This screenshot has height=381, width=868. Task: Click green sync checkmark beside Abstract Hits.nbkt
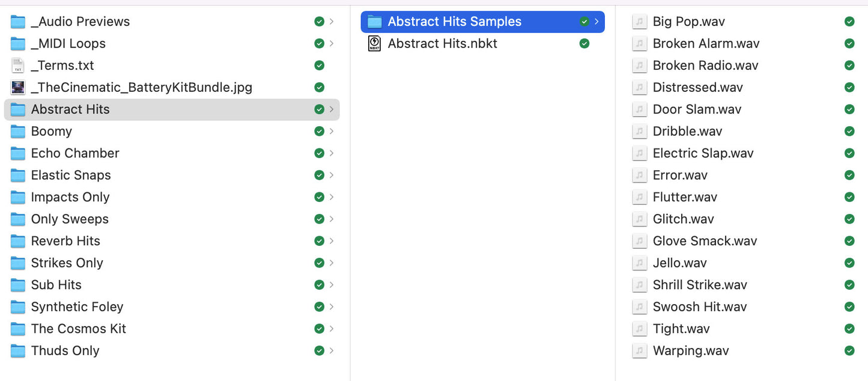pyautogui.click(x=584, y=43)
